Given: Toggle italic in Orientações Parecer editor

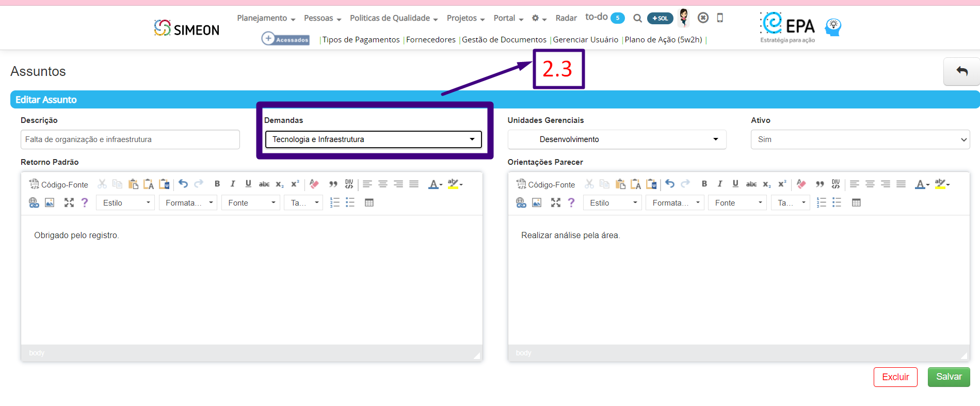Looking at the screenshot, I should pyautogui.click(x=720, y=184).
